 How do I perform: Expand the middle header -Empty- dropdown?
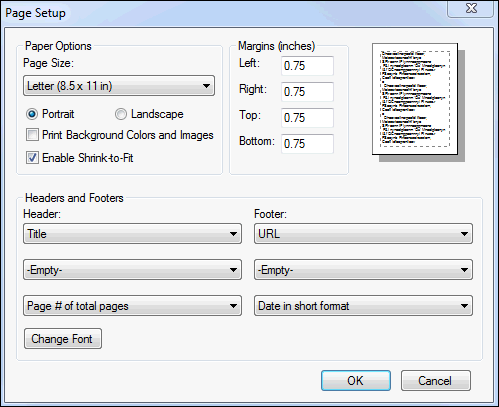tap(132, 270)
